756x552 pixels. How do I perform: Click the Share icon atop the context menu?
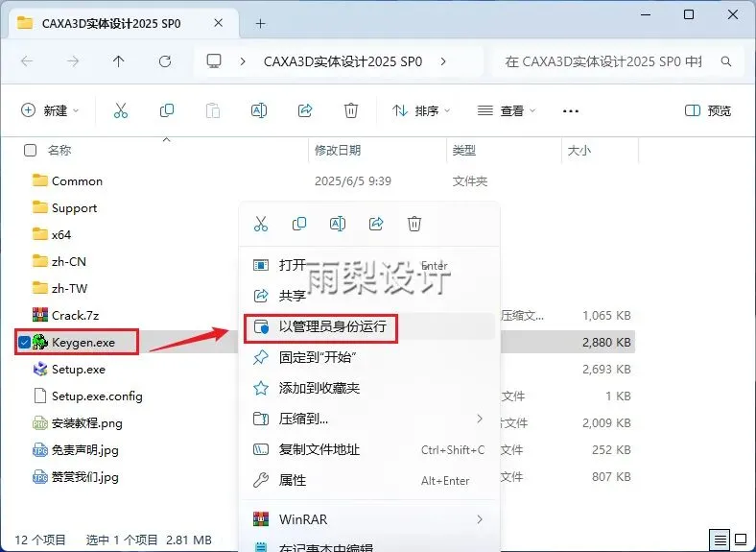[x=376, y=224]
